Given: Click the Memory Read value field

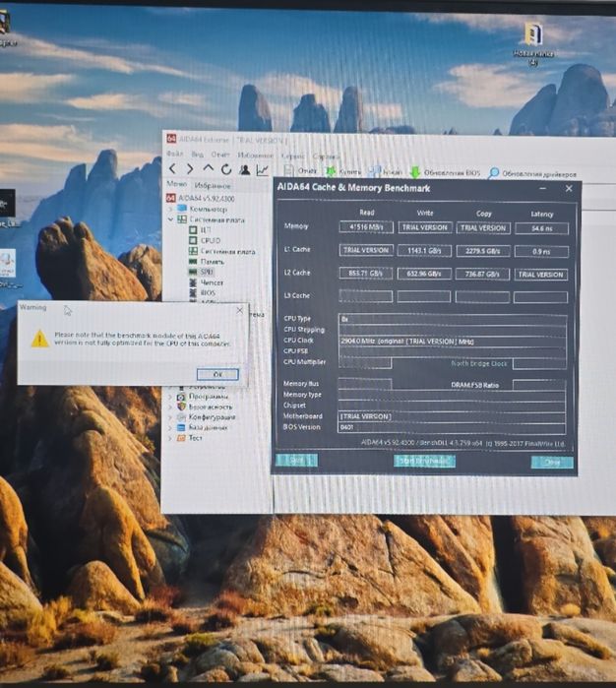Looking at the screenshot, I should pos(366,226).
